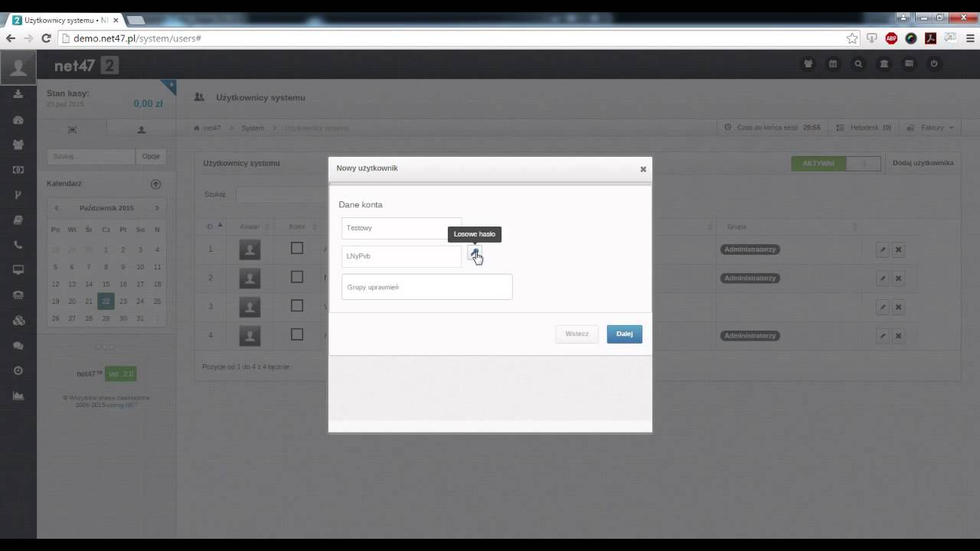Open the stacked cubes icon in sidebar
The width and height of the screenshot is (980, 551).
[x=18, y=321]
